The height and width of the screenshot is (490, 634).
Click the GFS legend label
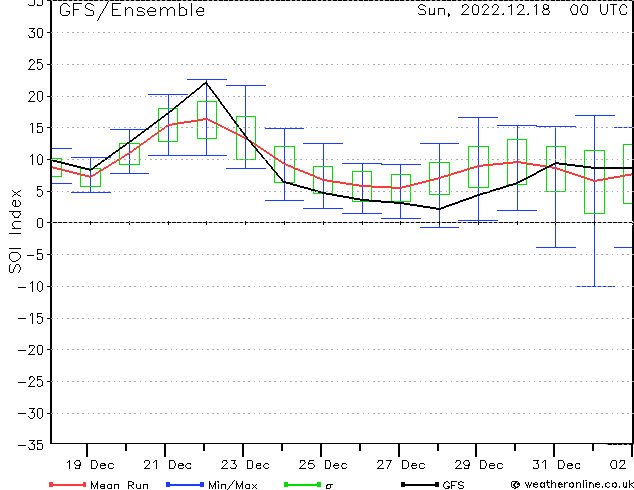(453, 485)
